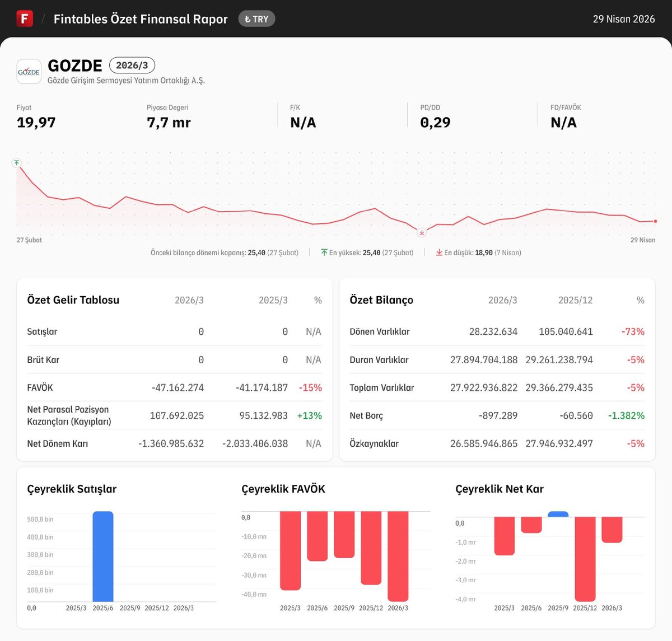Screen dimensions: 672x641
Task: Click the 2025/12 balance sheet column header
Action: [575, 301]
